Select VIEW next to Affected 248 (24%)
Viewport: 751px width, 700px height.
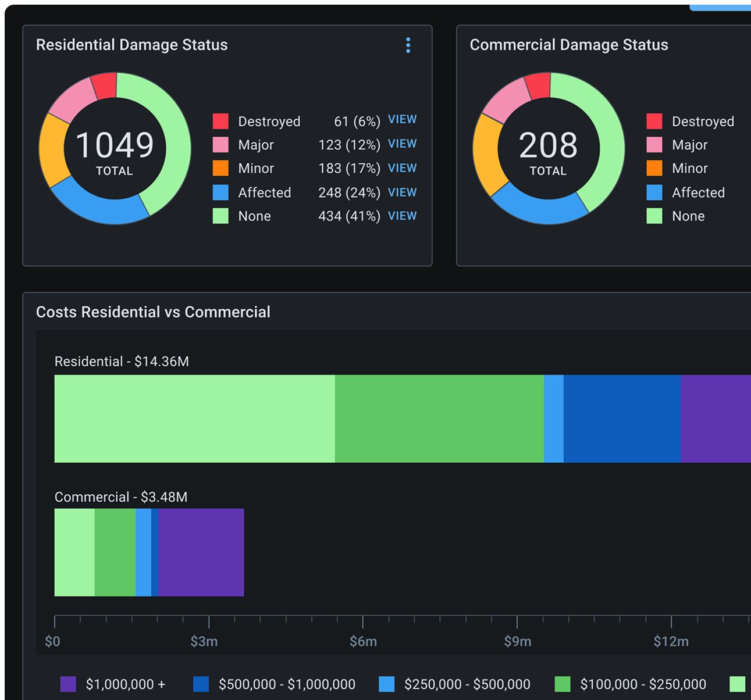point(402,192)
